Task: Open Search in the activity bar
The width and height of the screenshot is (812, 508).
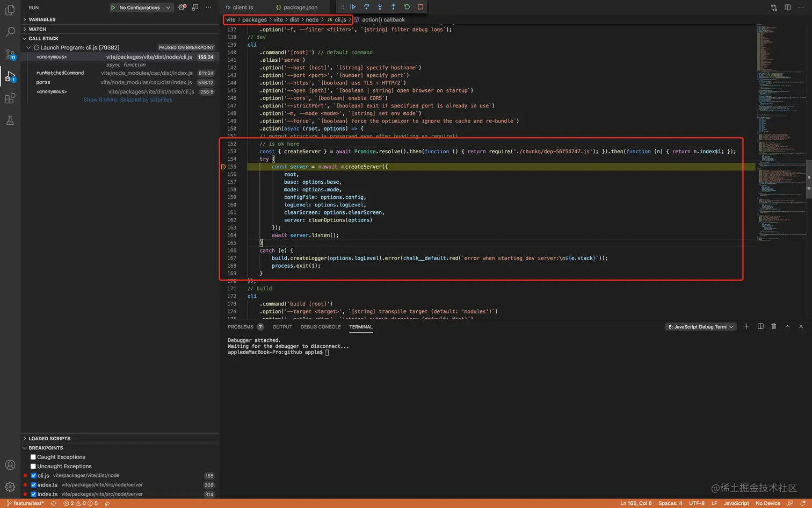Action: click(x=10, y=32)
